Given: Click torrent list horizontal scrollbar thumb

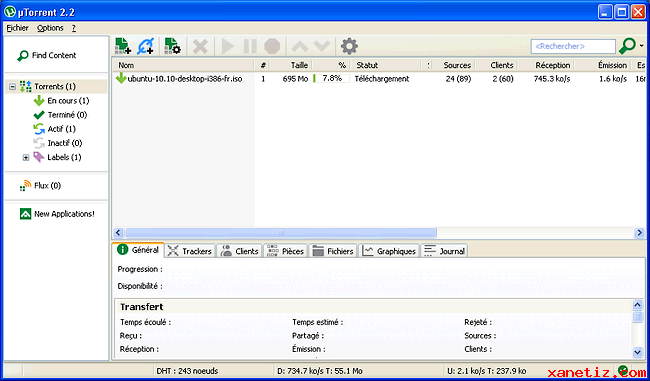Looking at the screenshot, I should point(281,233).
